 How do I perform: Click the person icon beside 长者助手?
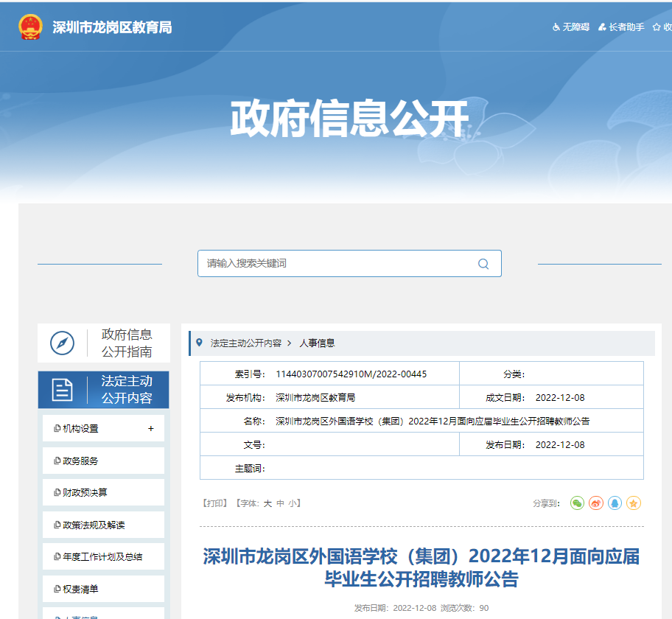point(602,27)
